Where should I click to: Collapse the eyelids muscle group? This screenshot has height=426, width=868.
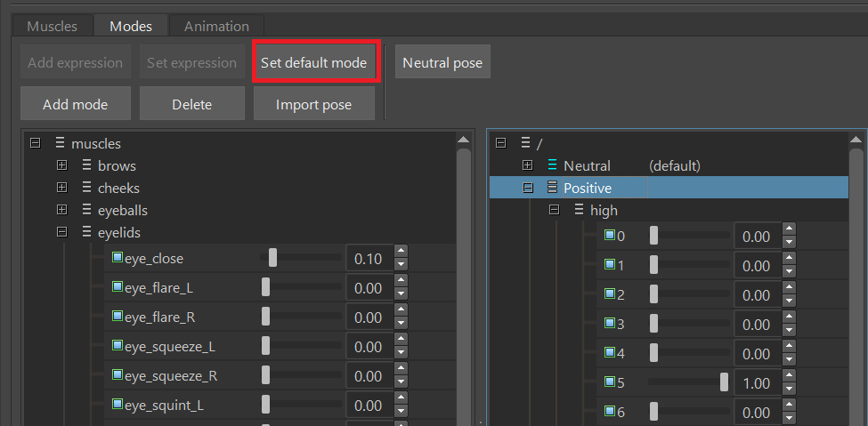pyautogui.click(x=61, y=232)
